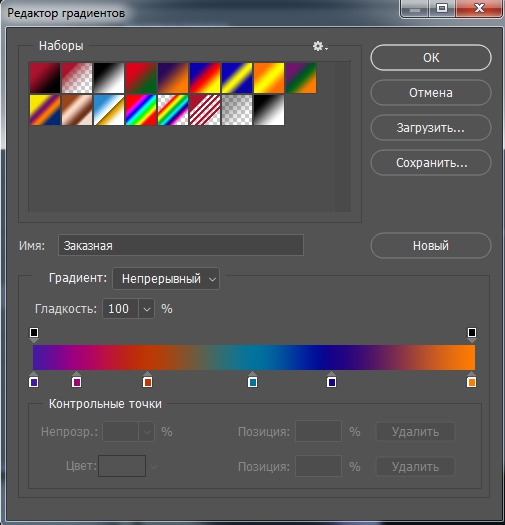Choose the red to green gradient preset
The width and height of the screenshot is (505, 525).
141,78
